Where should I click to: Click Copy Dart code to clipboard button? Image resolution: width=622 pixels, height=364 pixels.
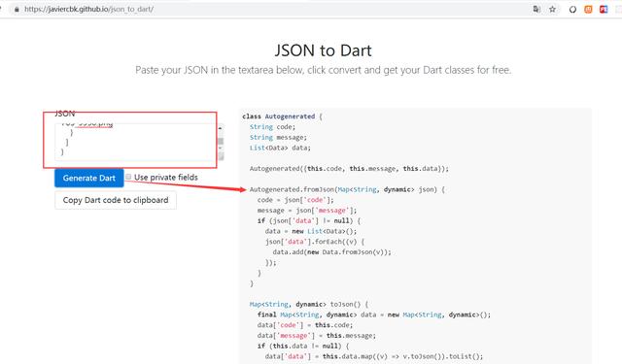tap(116, 200)
